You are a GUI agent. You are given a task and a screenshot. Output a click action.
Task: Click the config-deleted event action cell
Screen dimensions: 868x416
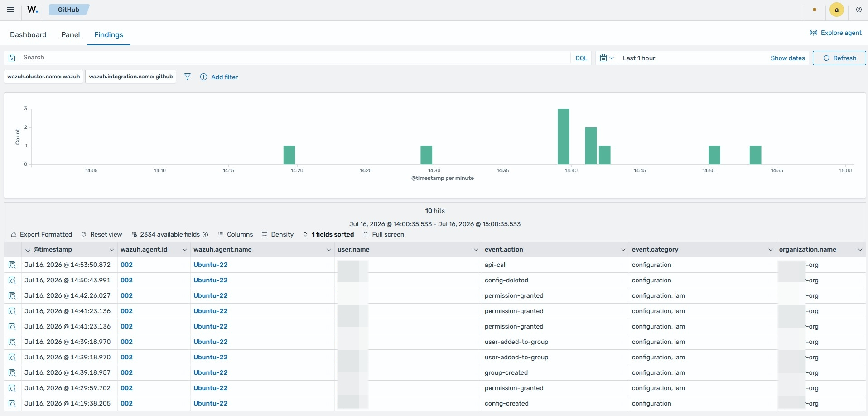pos(506,280)
